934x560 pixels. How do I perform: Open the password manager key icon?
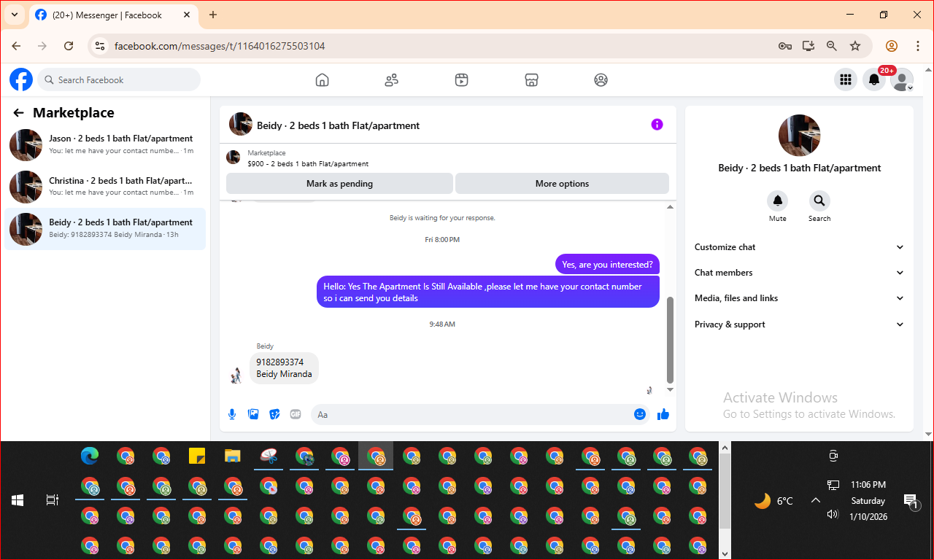tap(785, 46)
